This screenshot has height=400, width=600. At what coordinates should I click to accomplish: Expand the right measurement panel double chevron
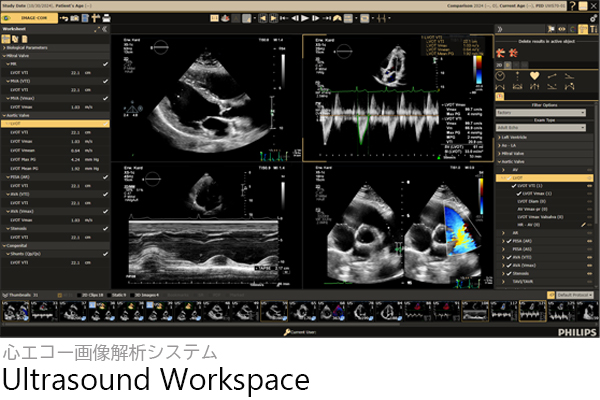tap(500, 29)
